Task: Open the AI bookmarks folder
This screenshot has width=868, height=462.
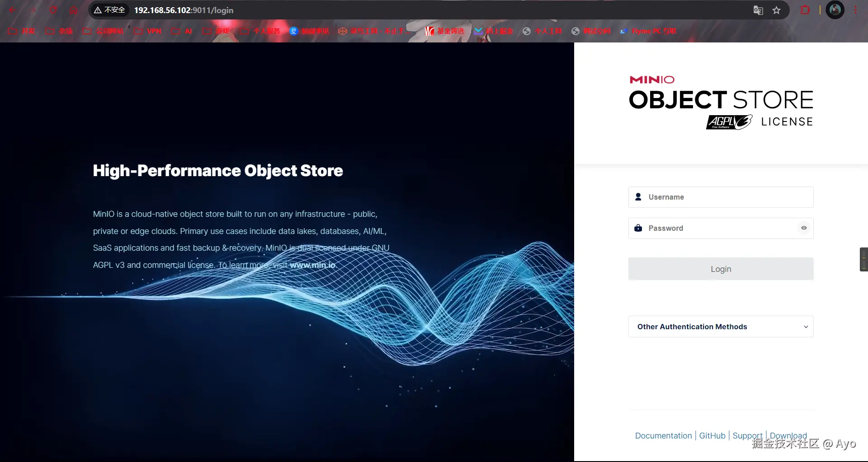Action: tap(182, 31)
